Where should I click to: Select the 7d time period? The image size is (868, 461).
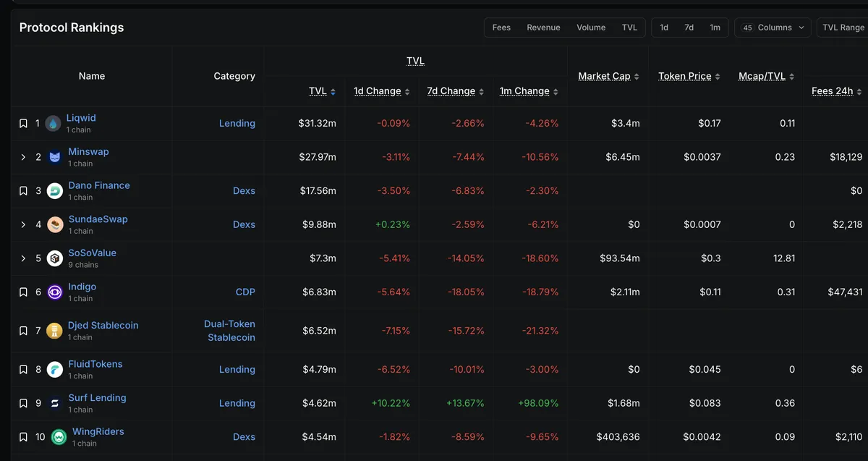click(x=689, y=28)
